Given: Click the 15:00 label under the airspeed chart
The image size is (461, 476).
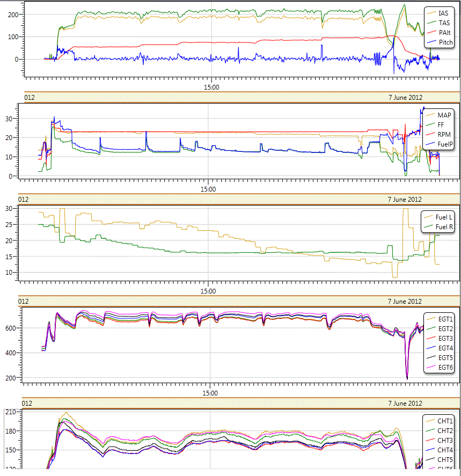Looking at the screenshot, I should coord(211,87).
